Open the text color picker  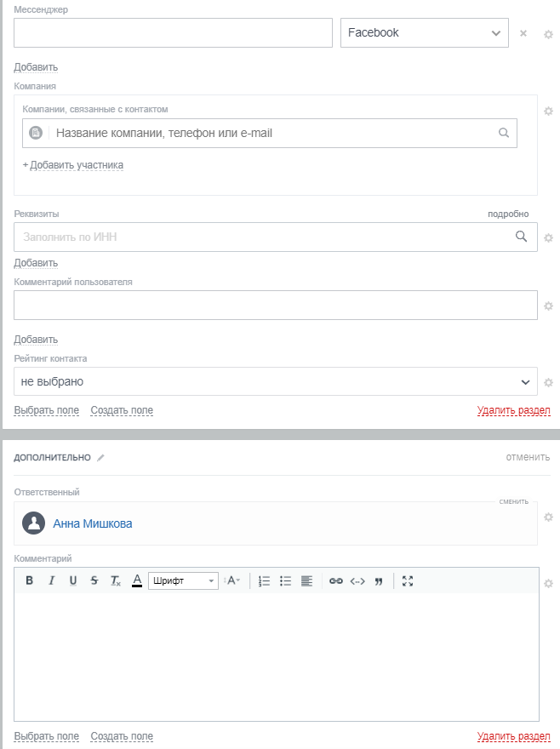137,580
